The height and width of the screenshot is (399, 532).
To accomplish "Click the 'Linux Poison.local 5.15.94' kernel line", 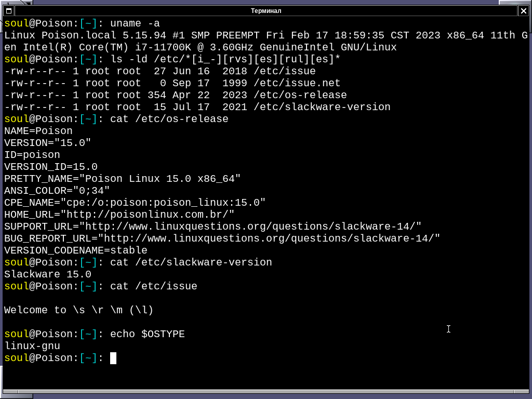I will click(x=266, y=35).
